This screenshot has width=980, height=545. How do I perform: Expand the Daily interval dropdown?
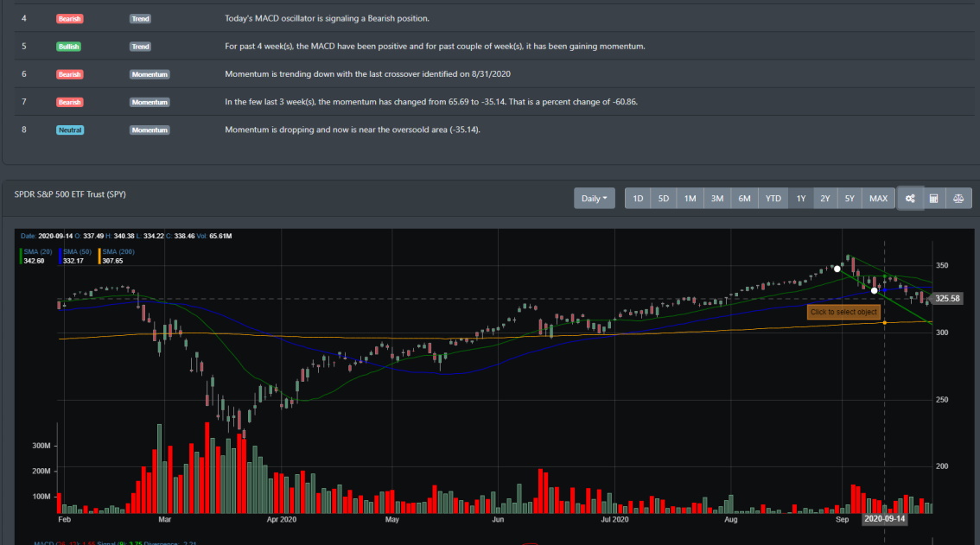tap(595, 199)
